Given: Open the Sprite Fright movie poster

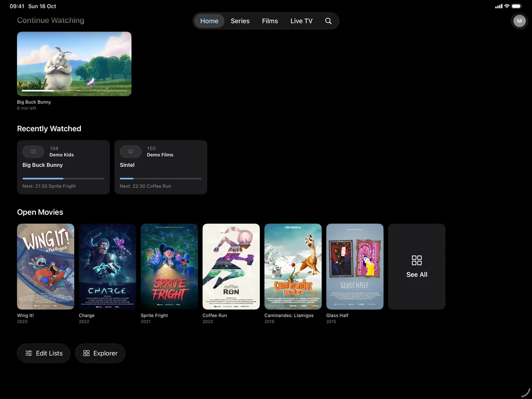Looking at the screenshot, I should 170,267.
